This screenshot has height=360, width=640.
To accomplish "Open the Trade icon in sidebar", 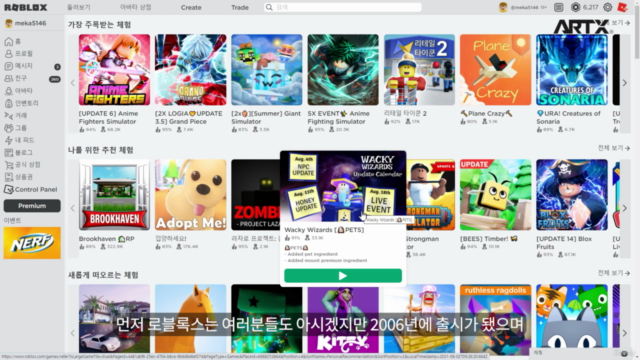I will tap(9, 116).
